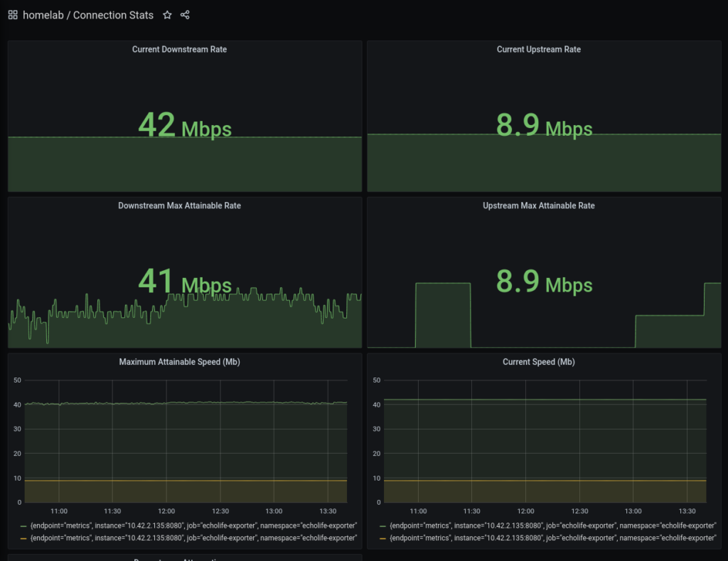Star the Connection Stats dashboard
The width and height of the screenshot is (728, 561).
click(x=167, y=15)
